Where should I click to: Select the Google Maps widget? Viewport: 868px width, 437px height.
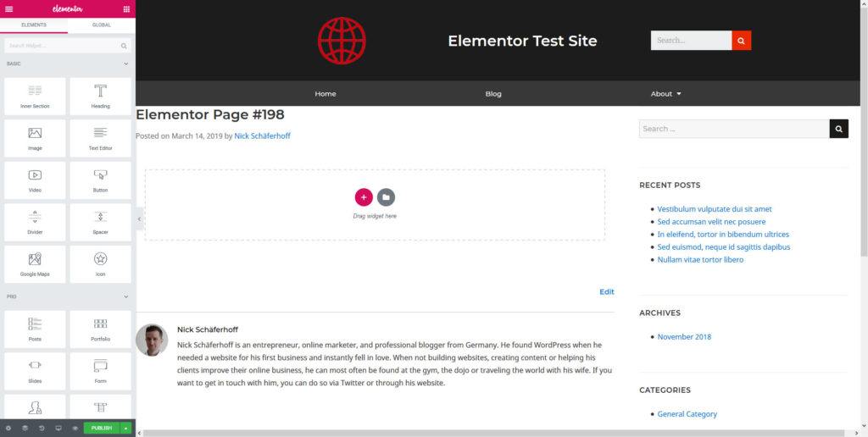[35, 264]
